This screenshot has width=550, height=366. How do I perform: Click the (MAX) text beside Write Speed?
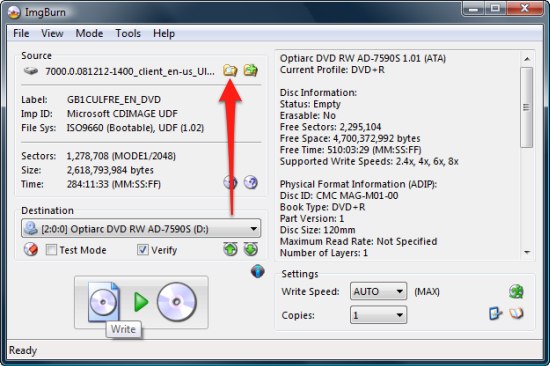tap(427, 292)
